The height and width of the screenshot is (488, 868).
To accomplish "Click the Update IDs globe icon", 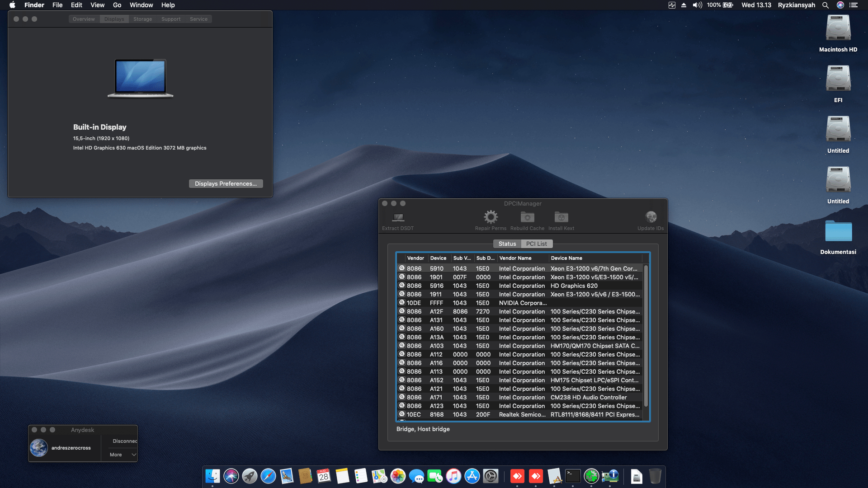I will [651, 216].
